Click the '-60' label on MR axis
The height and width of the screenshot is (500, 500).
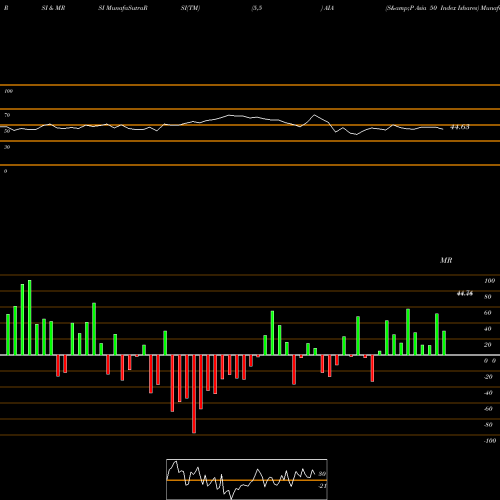(x=488, y=409)
